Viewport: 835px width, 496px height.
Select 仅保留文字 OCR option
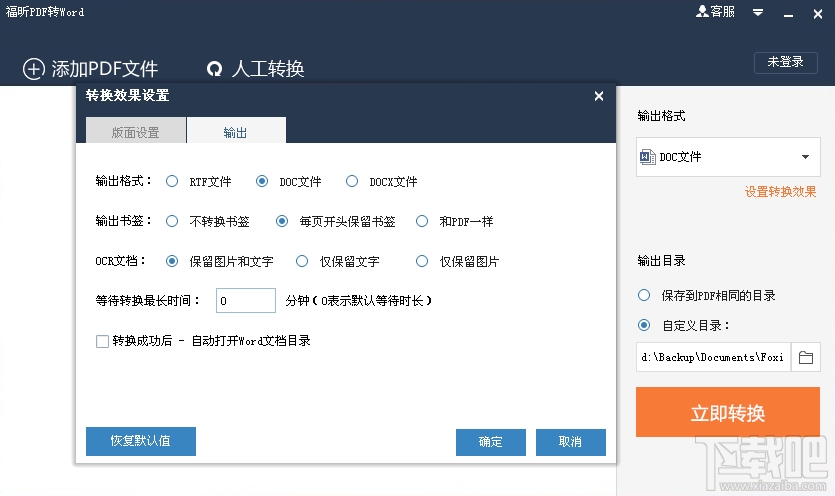click(x=302, y=261)
